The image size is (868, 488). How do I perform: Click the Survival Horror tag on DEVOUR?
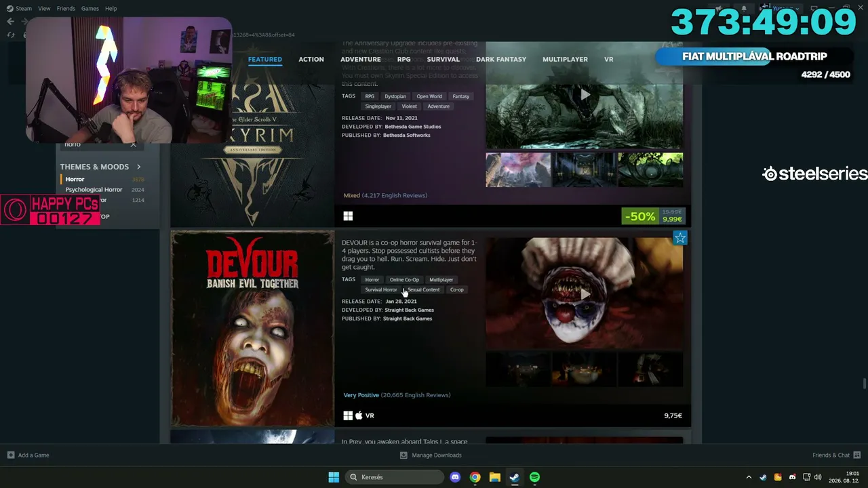381,290
